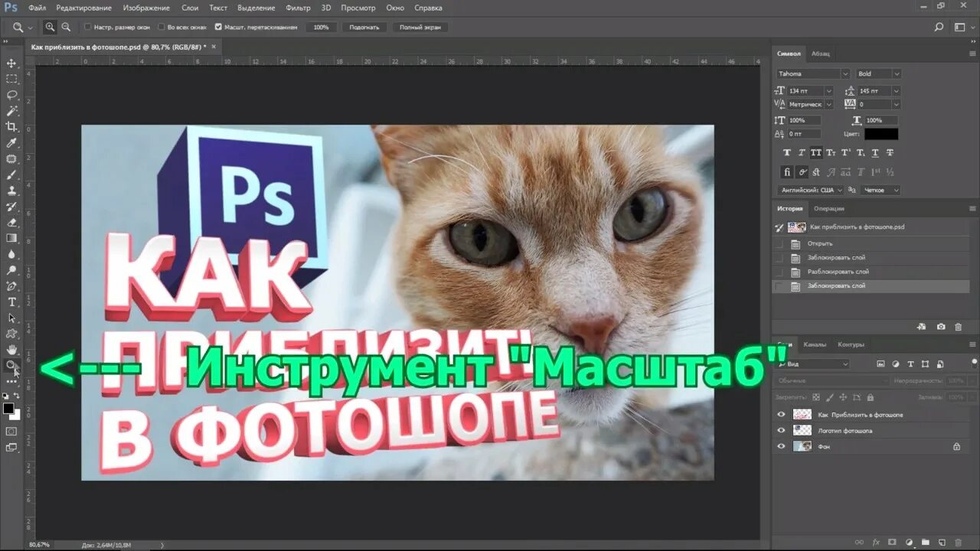Select the Pen tool

[x=11, y=286]
